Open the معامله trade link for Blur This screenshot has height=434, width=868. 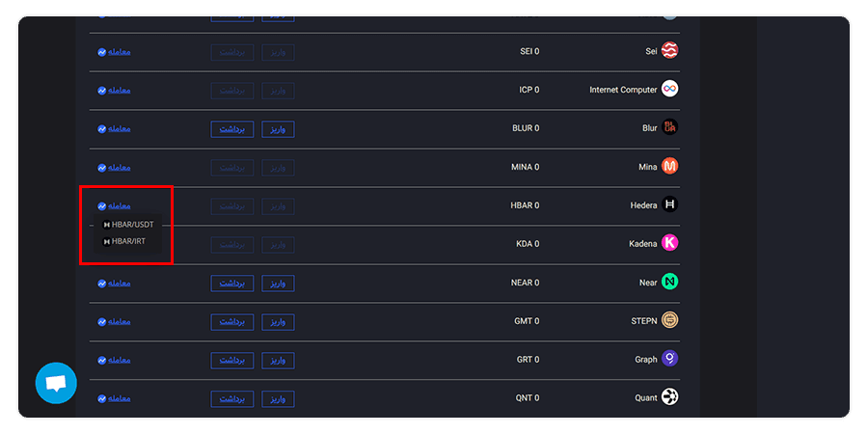114,129
